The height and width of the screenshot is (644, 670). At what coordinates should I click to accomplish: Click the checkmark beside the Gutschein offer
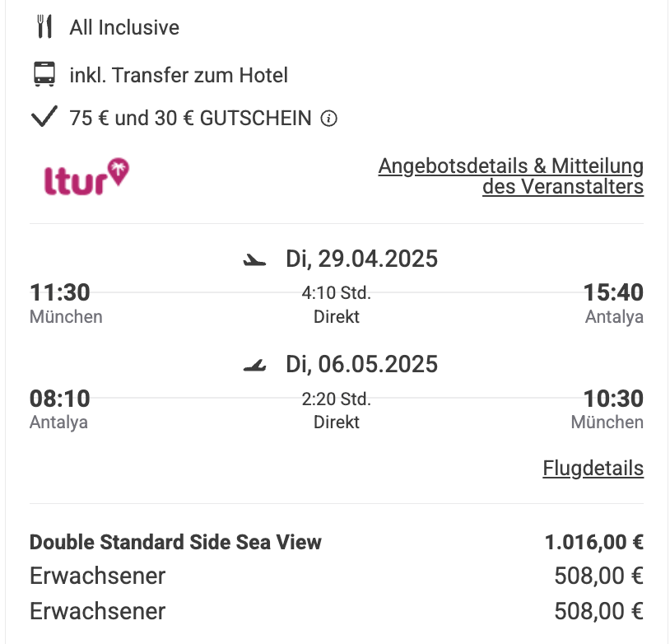(x=44, y=117)
